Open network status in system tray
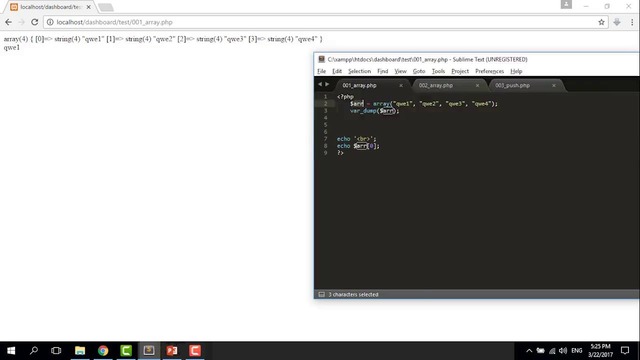This screenshot has height=360, width=640. click(x=552, y=351)
